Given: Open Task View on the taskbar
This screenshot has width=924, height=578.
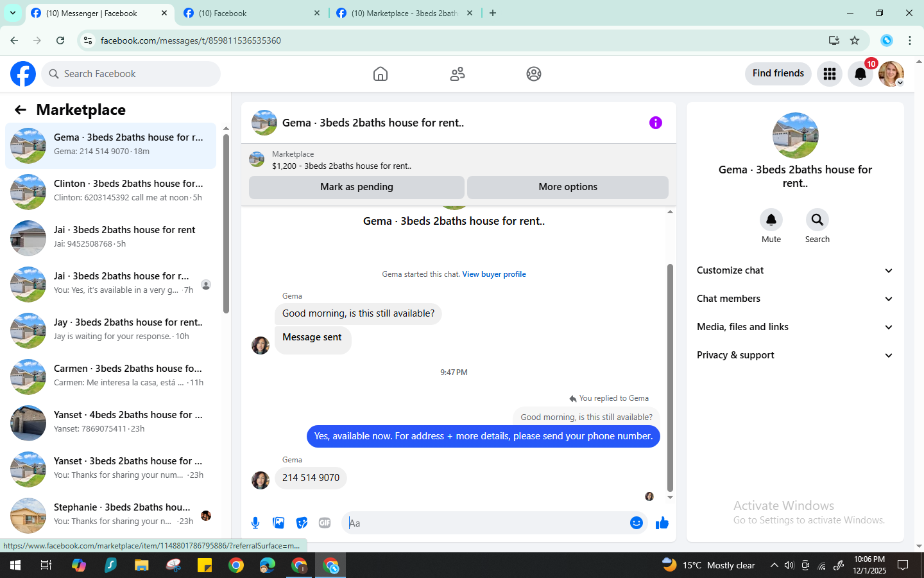Looking at the screenshot, I should [x=46, y=565].
